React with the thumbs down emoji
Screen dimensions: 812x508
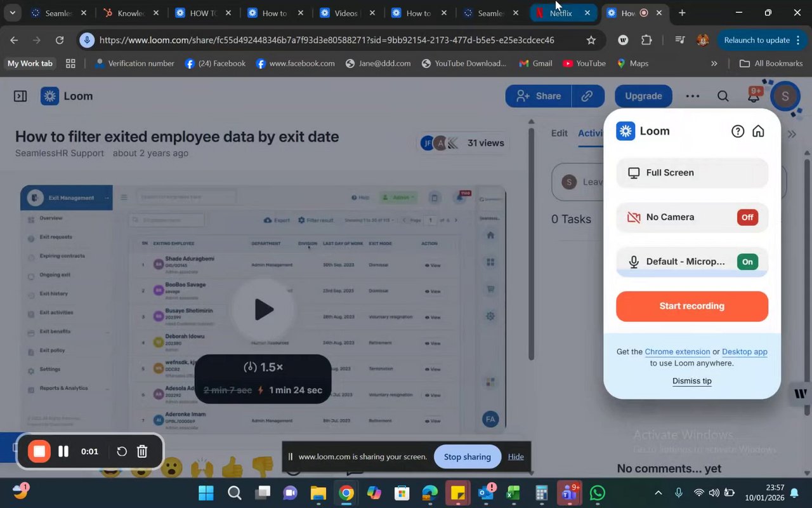[x=262, y=467]
